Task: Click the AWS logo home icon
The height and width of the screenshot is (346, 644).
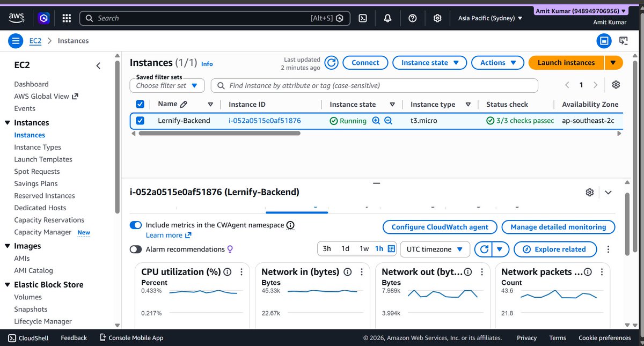Action: pyautogui.click(x=17, y=18)
